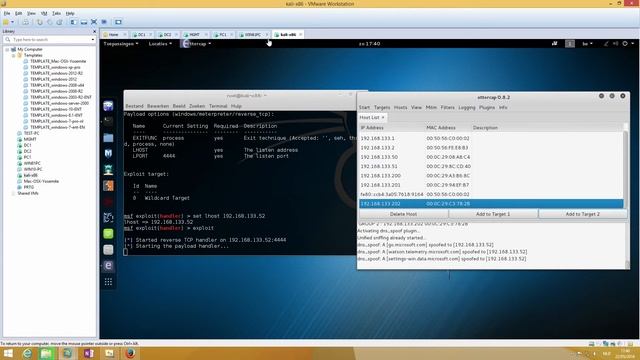This screenshot has width=640, height=360.
Task: Open the Start menu in ettercap
Action: pos(364,107)
